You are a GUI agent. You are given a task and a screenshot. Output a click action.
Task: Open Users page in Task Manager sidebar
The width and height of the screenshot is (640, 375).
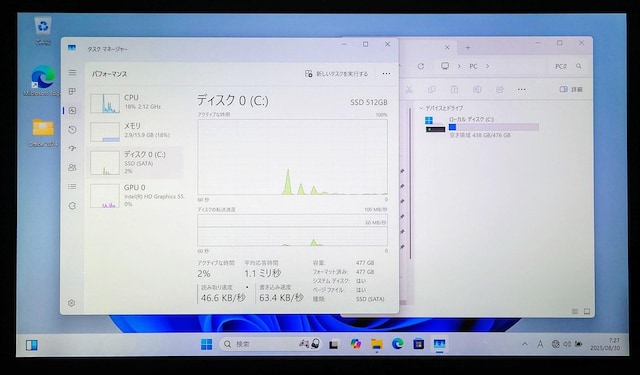[72, 167]
